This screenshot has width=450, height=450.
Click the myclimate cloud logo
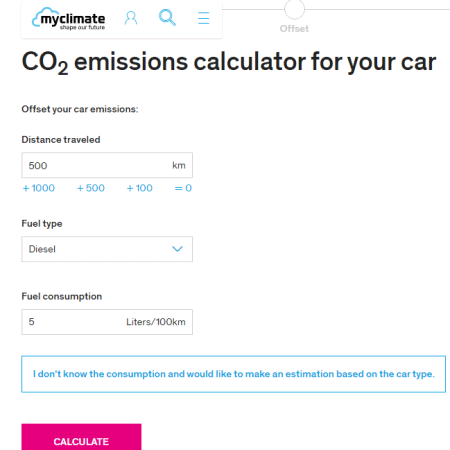tap(68, 19)
